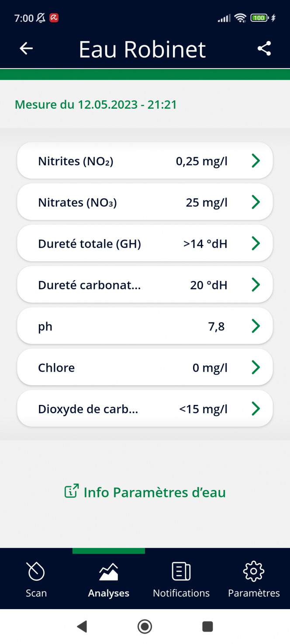The height and width of the screenshot is (644, 290).
Task: Open the Notifications page icon
Action: coord(181,571)
